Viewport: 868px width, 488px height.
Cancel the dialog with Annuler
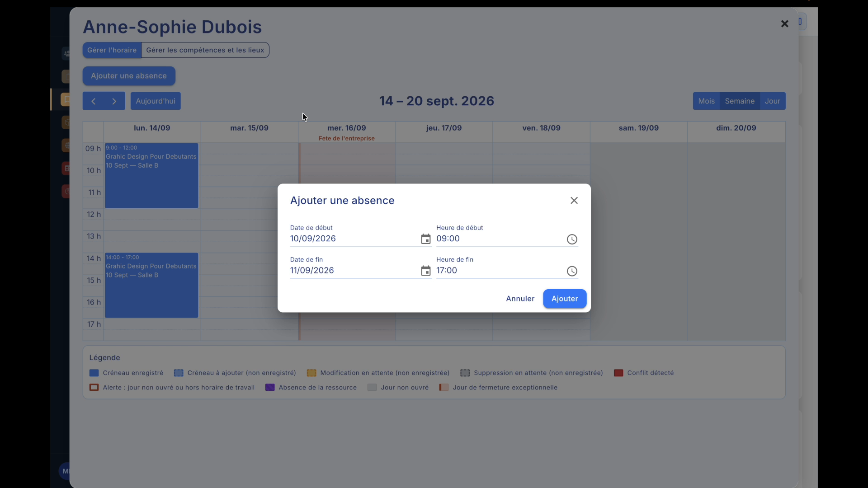click(x=520, y=299)
